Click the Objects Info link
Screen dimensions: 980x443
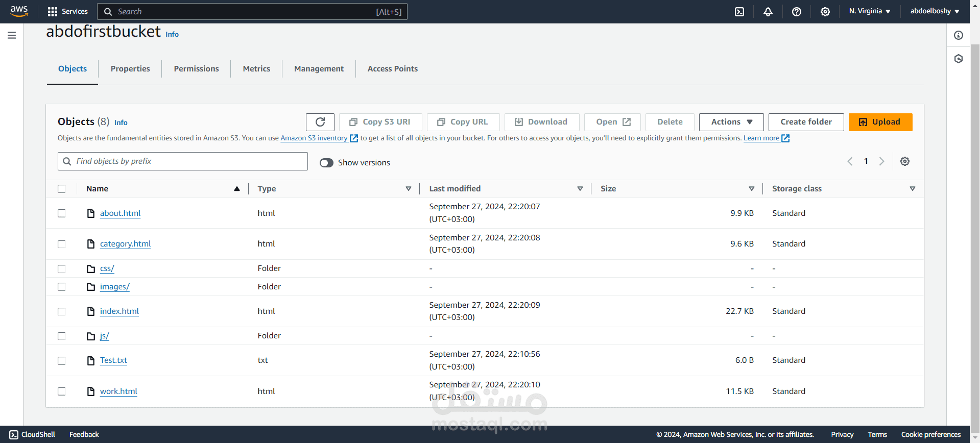point(121,123)
